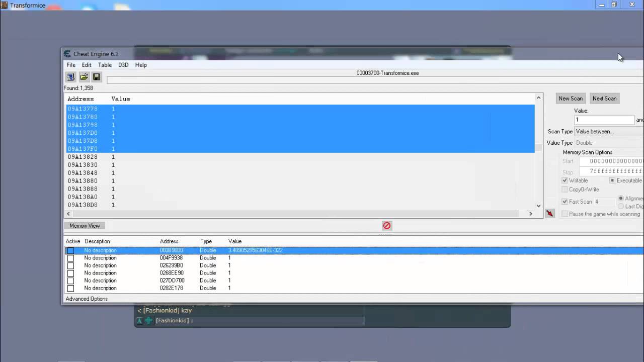
Task: Click the Type column header
Action: [206, 241]
